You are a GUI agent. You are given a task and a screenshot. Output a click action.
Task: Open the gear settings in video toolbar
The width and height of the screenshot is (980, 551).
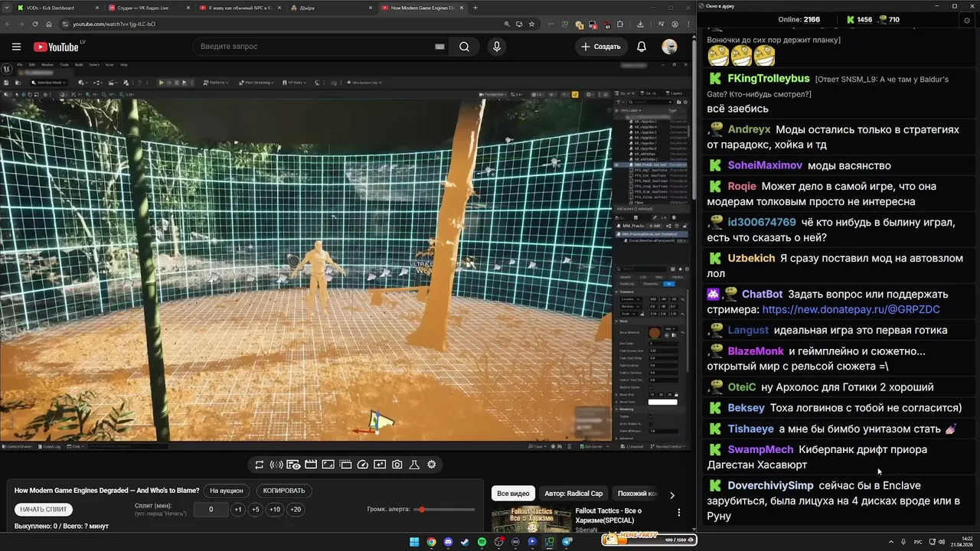point(432,465)
